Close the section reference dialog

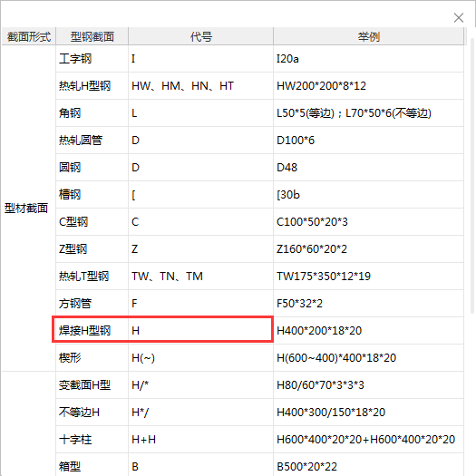click(x=459, y=17)
